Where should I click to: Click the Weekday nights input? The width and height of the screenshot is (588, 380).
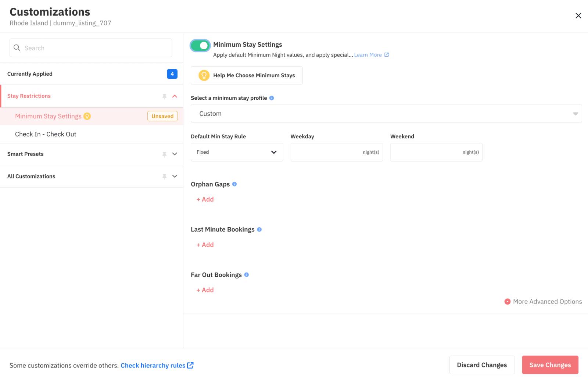click(x=337, y=152)
